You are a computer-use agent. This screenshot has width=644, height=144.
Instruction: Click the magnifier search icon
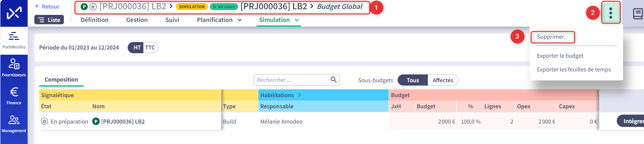334,80
